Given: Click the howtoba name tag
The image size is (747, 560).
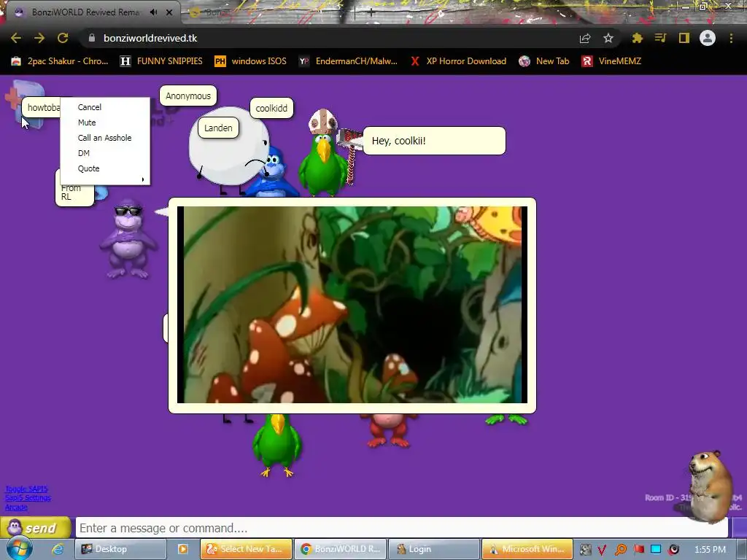Looking at the screenshot, I should [x=42, y=108].
